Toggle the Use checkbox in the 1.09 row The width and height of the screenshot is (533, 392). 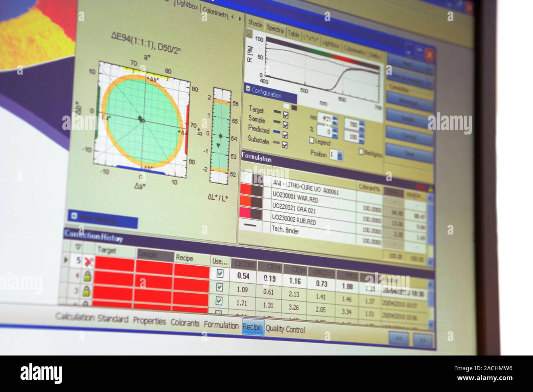tap(219, 287)
